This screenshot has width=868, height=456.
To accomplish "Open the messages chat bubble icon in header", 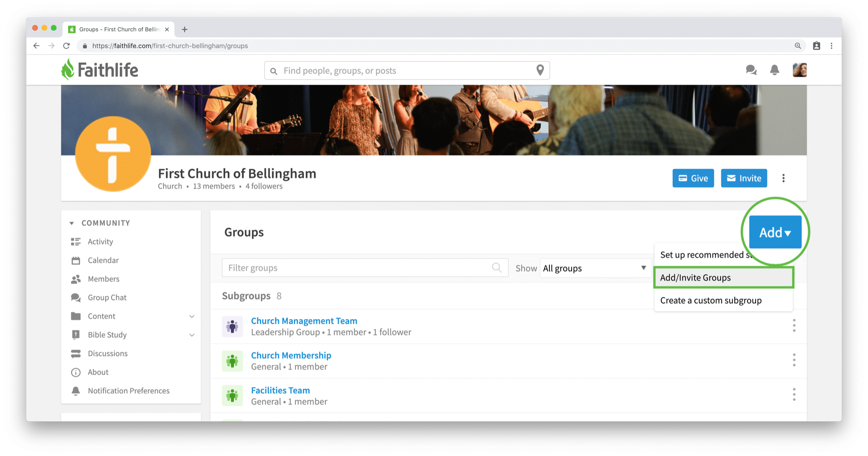I will (x=751, y=70).
